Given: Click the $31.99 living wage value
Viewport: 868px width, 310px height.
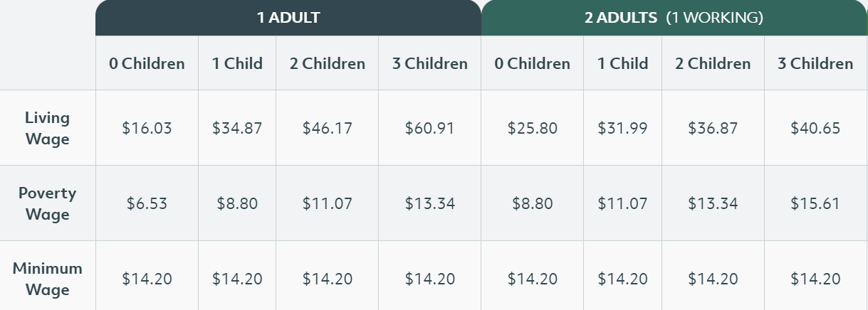Looking at the screenshot, I should pyautogui.click(x=623, y=128).
